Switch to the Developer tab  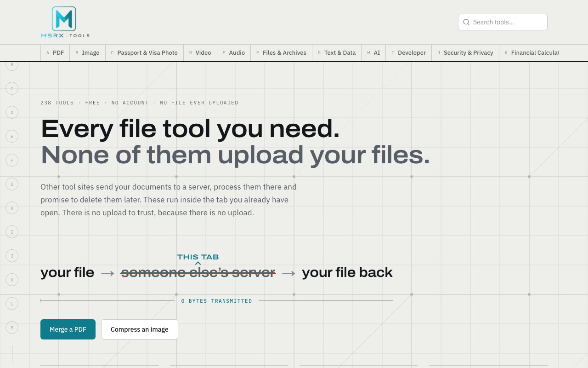click(409, 53)
